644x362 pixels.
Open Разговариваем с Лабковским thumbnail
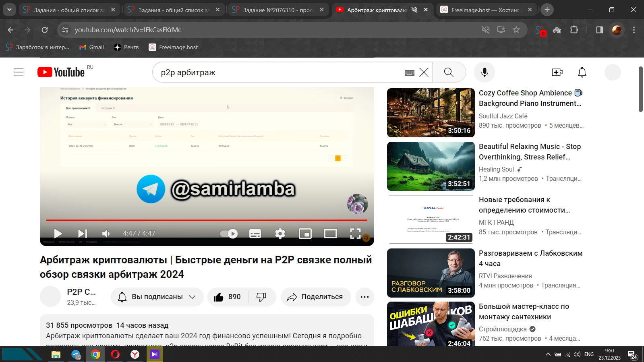(431, 273)
